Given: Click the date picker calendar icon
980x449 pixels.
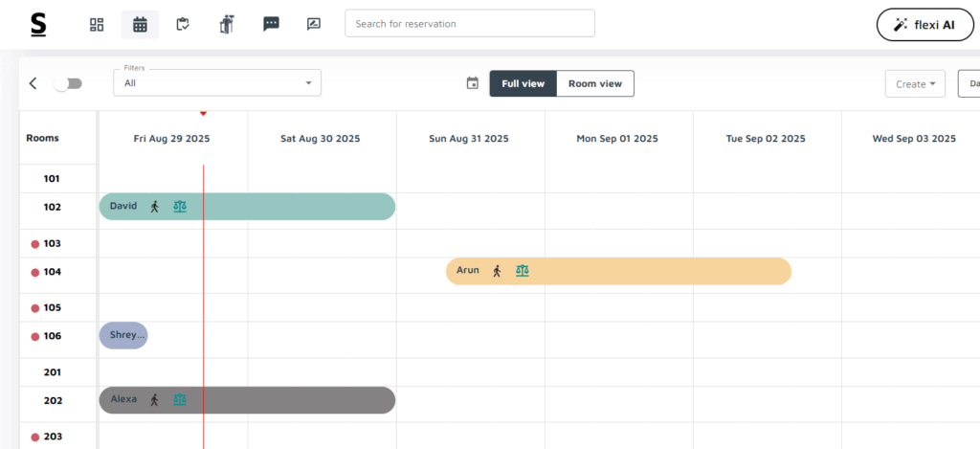Looking at the screenshot, I should [473, 83].
